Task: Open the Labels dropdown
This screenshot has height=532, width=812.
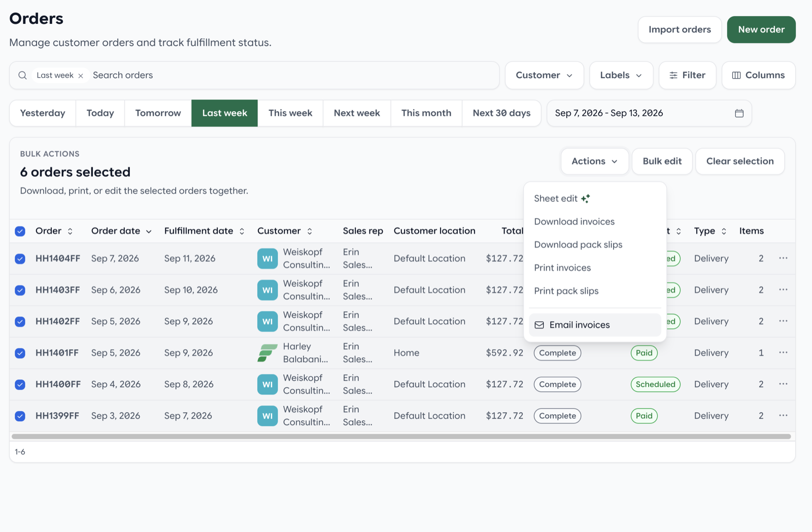Action: 621,75
